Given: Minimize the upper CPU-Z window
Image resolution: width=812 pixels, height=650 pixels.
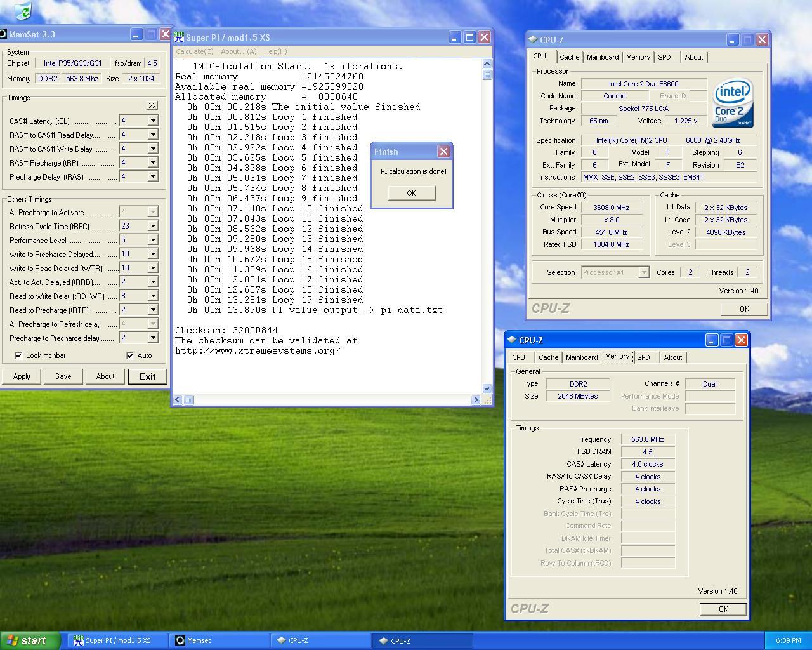Looking at the screenshot, I should pyautogui.click(x=733, y=39).
